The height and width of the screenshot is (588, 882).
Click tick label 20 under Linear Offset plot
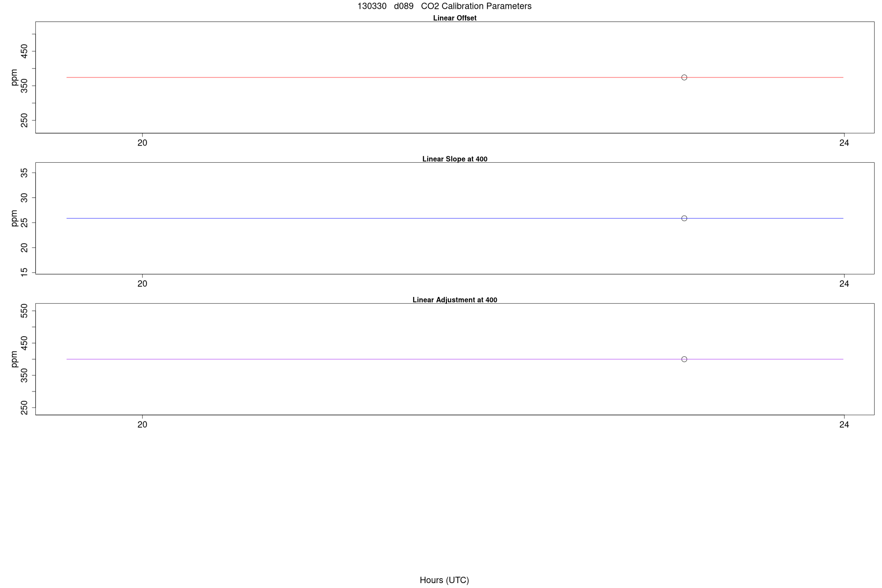point(142,143)
